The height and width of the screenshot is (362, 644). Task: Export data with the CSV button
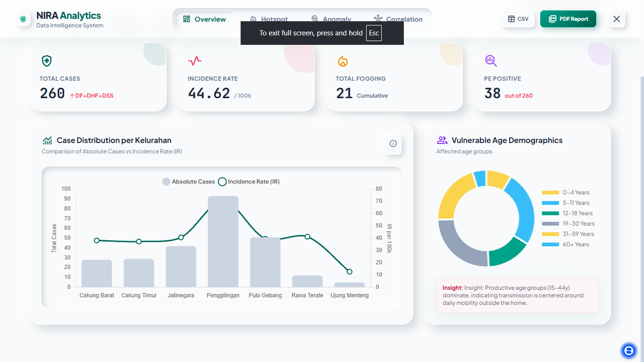pos(518,19)
